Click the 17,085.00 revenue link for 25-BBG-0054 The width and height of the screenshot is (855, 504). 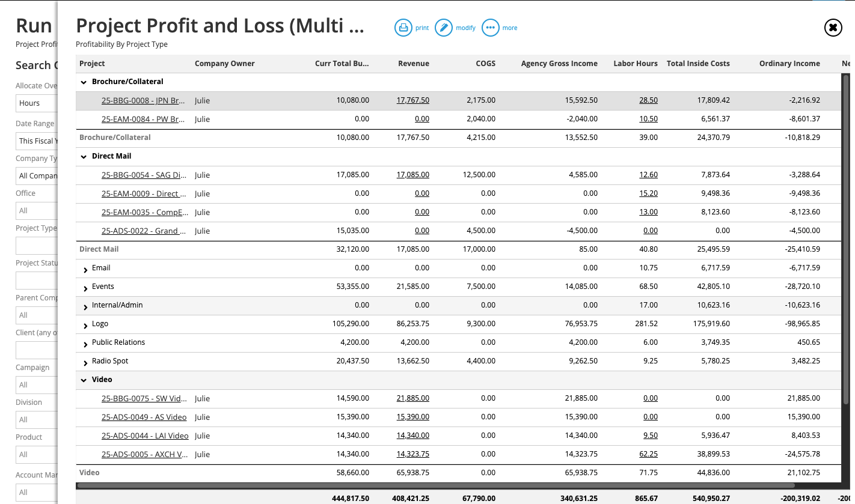[x=413, y=175]
